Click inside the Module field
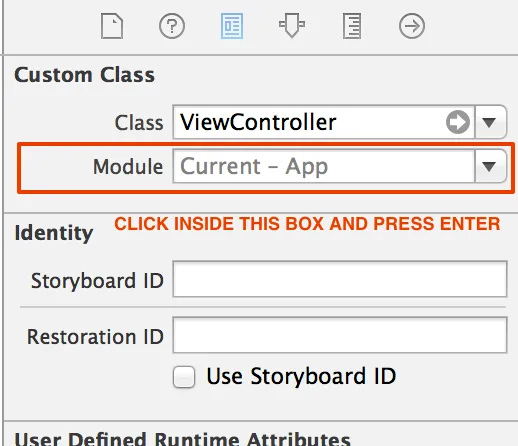 [324, 166]
